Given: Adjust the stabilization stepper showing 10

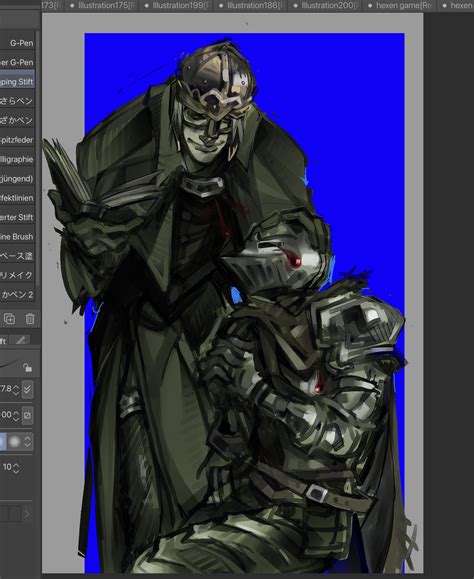Looking at the screenshot, I should (x=16, y=468).
